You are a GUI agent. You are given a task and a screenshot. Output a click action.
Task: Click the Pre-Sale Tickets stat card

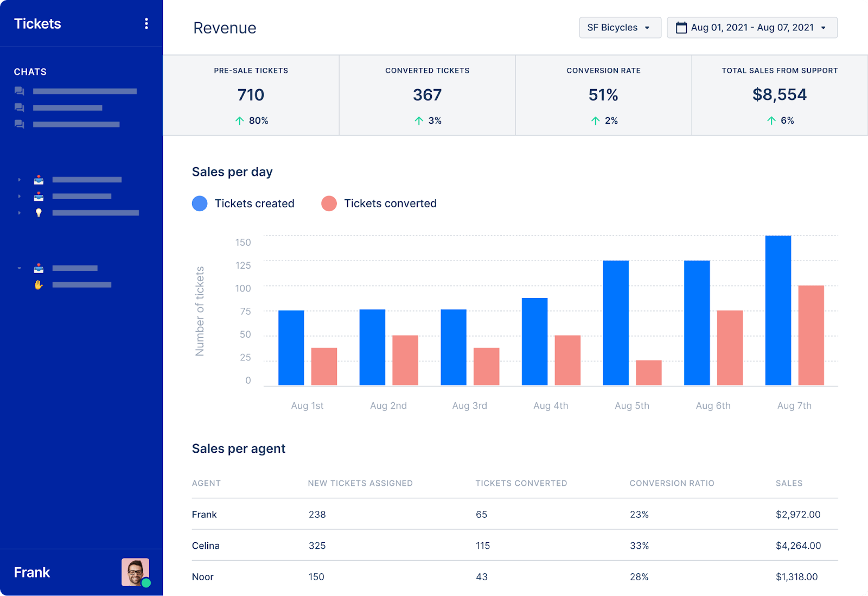251,95
